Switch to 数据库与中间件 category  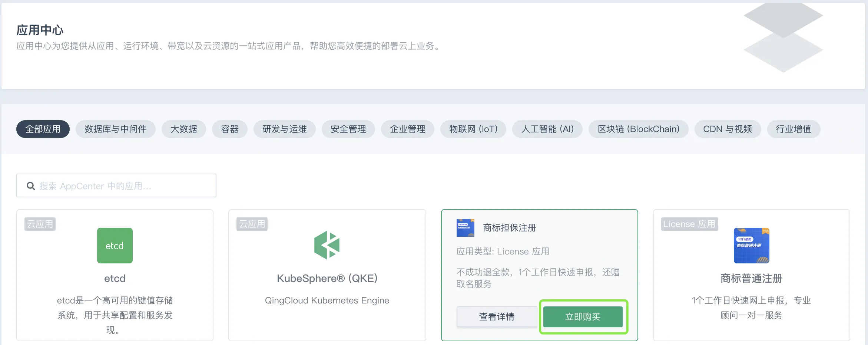(x=115, y=129)
